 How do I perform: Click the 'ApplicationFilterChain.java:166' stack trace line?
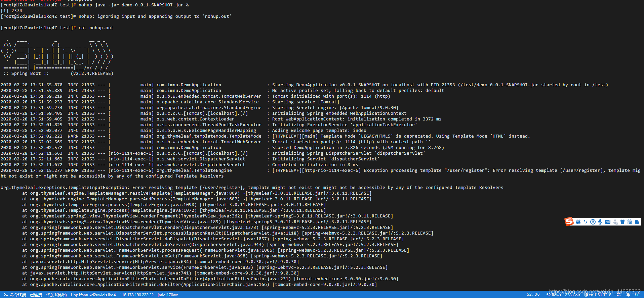[200, 285]
